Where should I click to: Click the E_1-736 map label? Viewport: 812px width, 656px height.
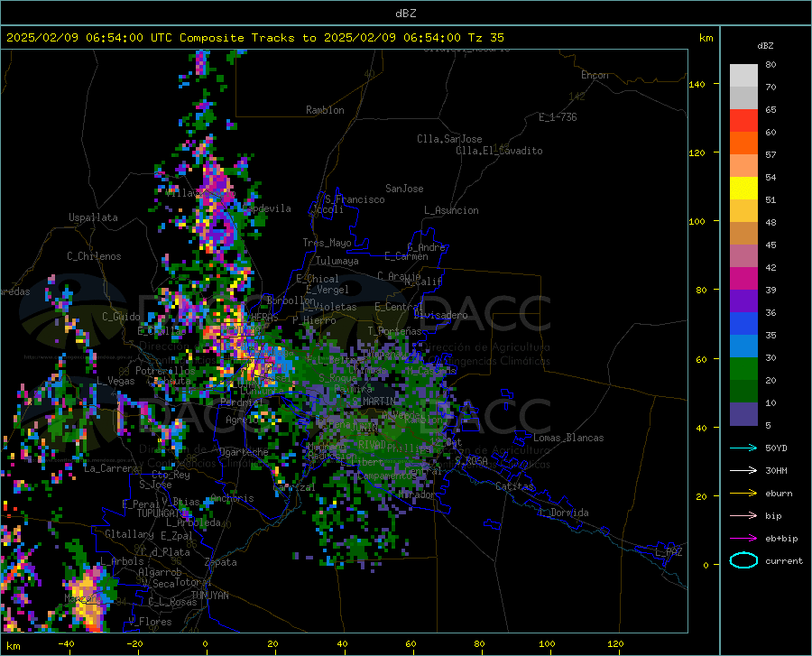[558, 117]
